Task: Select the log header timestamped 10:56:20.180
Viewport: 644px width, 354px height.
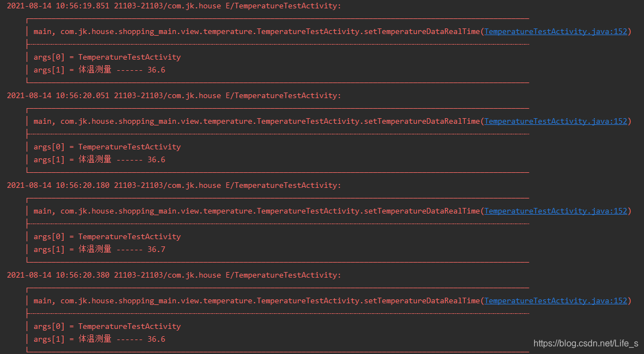Action: pyautogui.click(x=174, y=186)
